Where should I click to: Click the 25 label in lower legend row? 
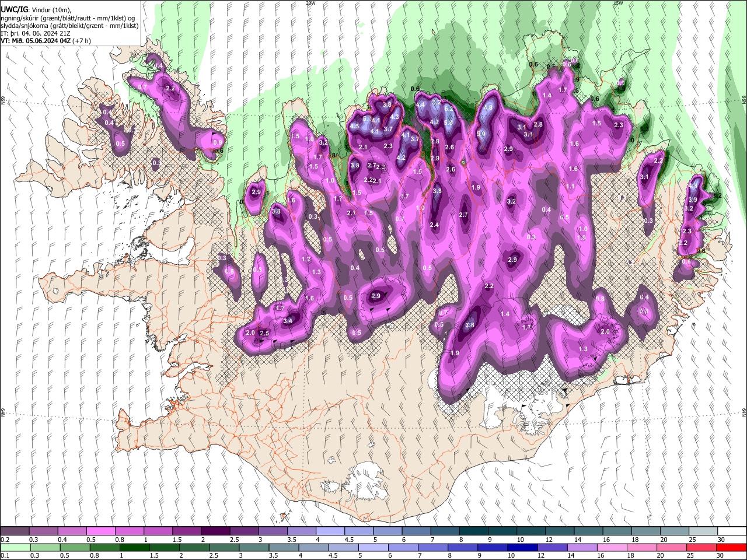pyautogui.click(x=692, y=555)
